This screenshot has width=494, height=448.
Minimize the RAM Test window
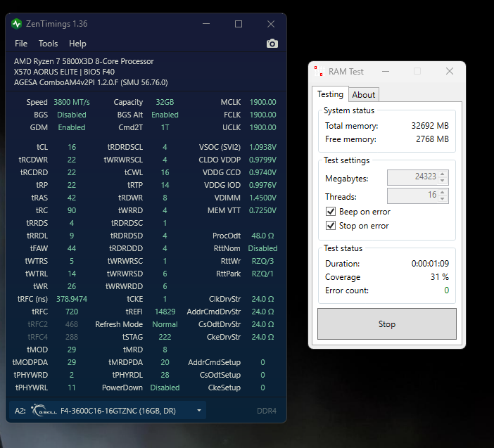386,72
